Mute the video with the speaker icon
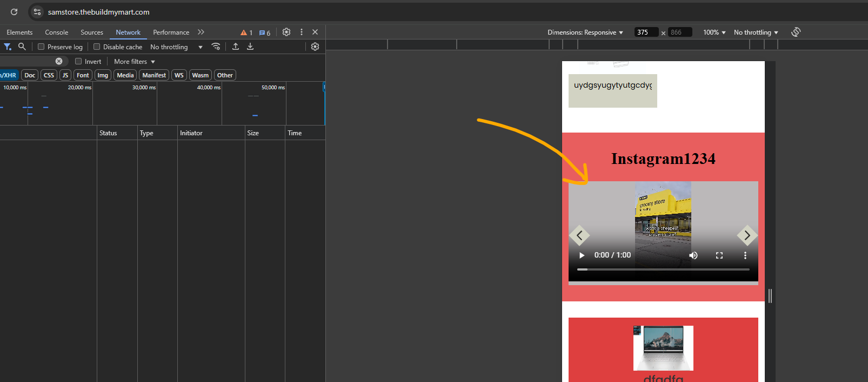 693,255
